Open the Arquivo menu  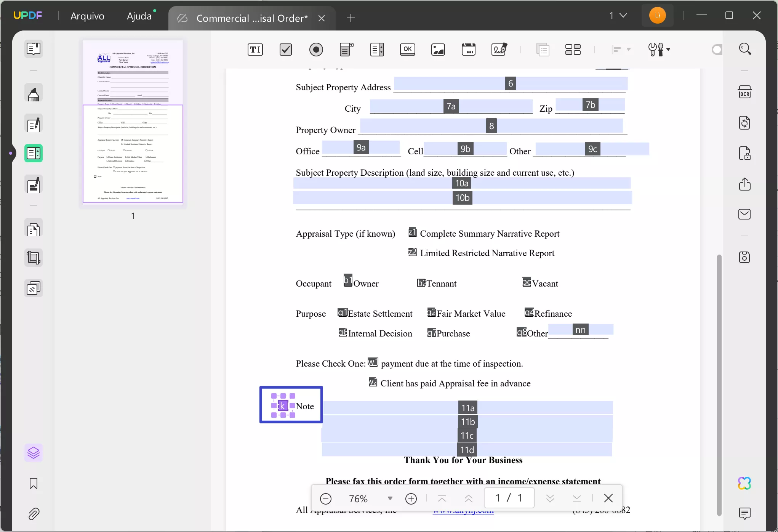coord(87,16)
